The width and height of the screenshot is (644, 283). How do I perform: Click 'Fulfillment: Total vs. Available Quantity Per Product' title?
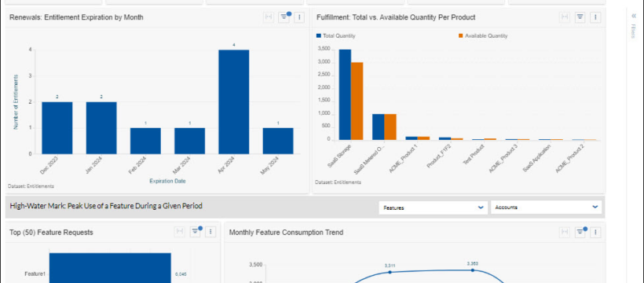point(396,17)
